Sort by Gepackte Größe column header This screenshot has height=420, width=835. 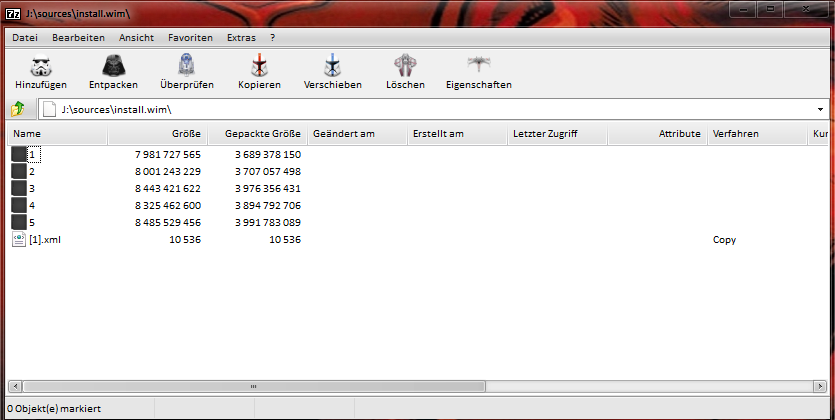point(257,134)
